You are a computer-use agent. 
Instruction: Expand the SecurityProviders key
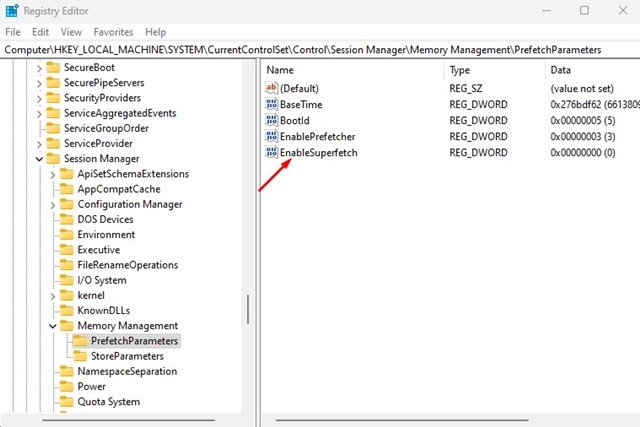39,98
